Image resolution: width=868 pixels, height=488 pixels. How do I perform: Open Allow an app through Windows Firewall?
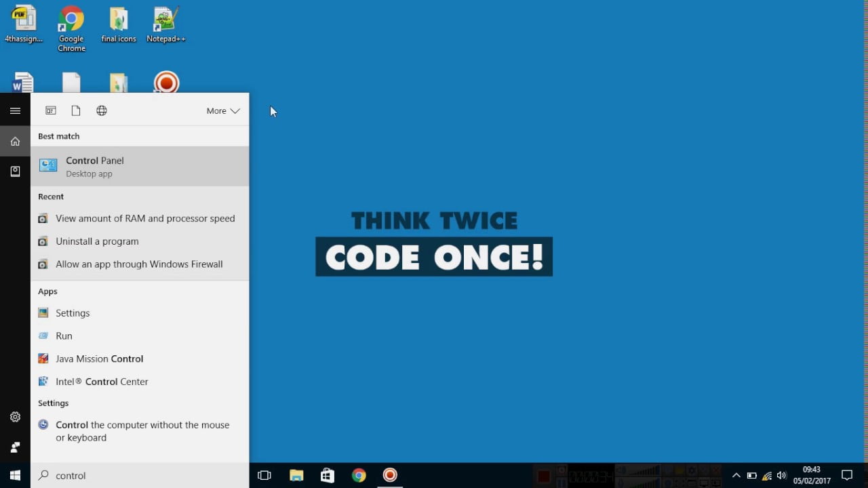click(139, 264)
